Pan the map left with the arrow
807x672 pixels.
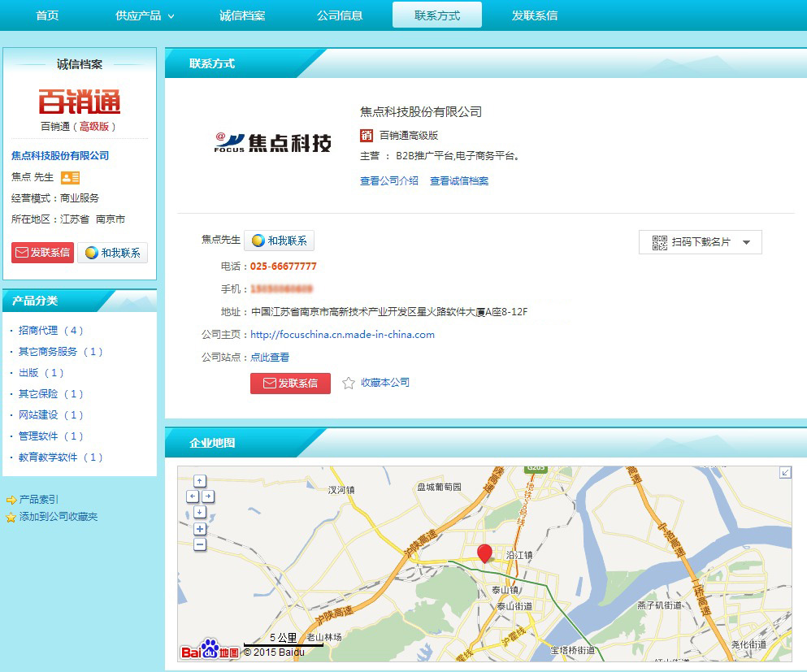click(192, 496)
